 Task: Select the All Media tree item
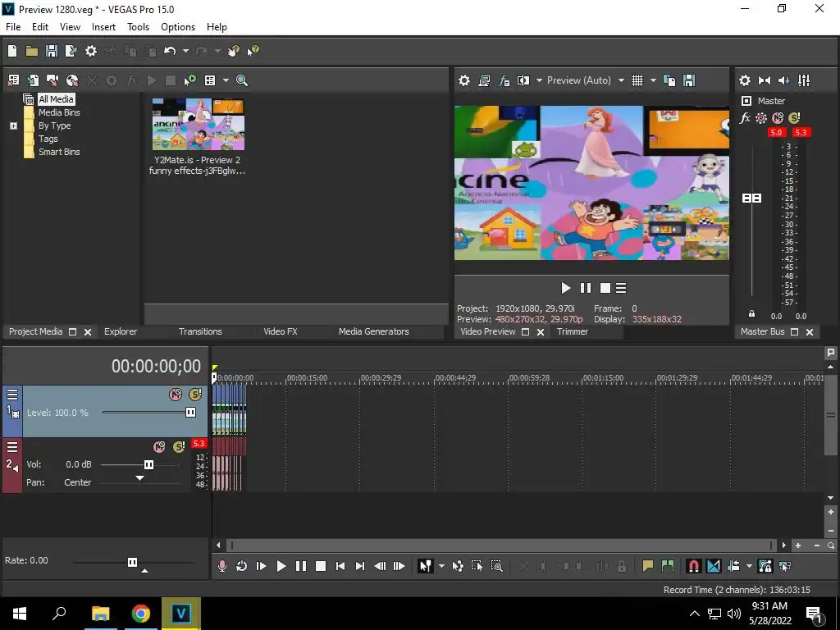tap(56, 99)
